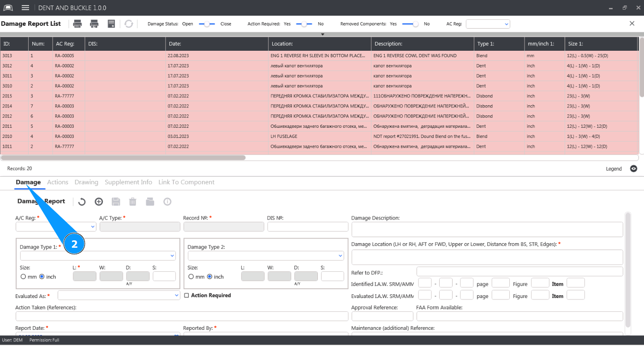Select mm radio for Damage Type 1 size
Image resolution: width=644 pixels, height=346 pixels.
coord(24,277)
